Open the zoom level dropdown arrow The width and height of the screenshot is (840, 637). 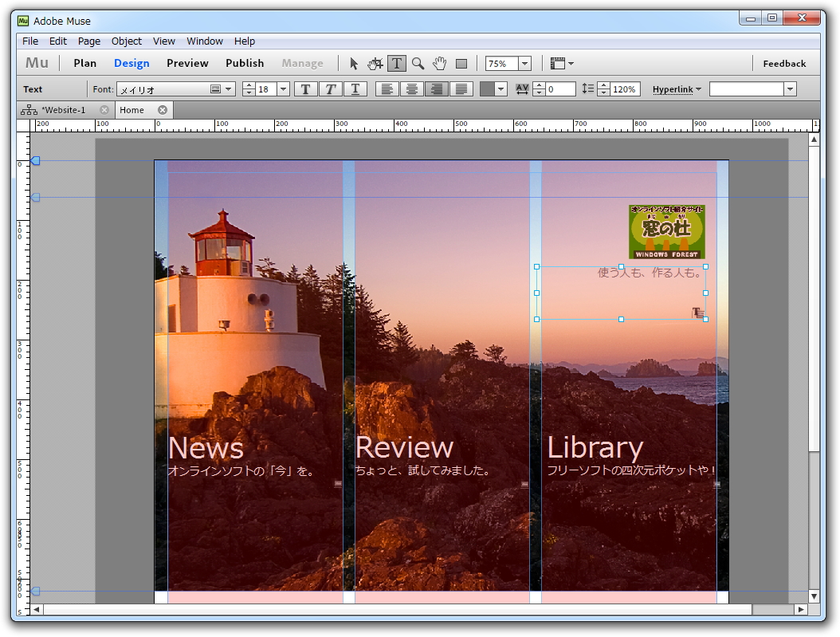pos(525,64)
